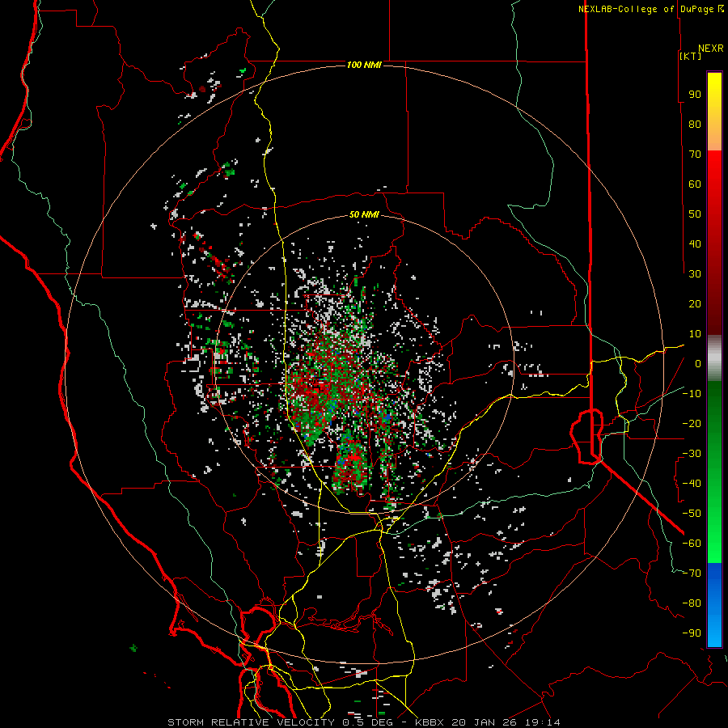728x728 pixels.
Task: Select the positive 60 knot scale value
Action: coord(695,184)
